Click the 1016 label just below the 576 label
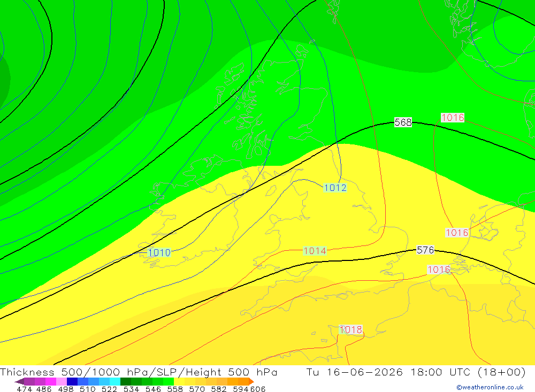The height and width of the screenshot is (392, 535). point(439,270)
